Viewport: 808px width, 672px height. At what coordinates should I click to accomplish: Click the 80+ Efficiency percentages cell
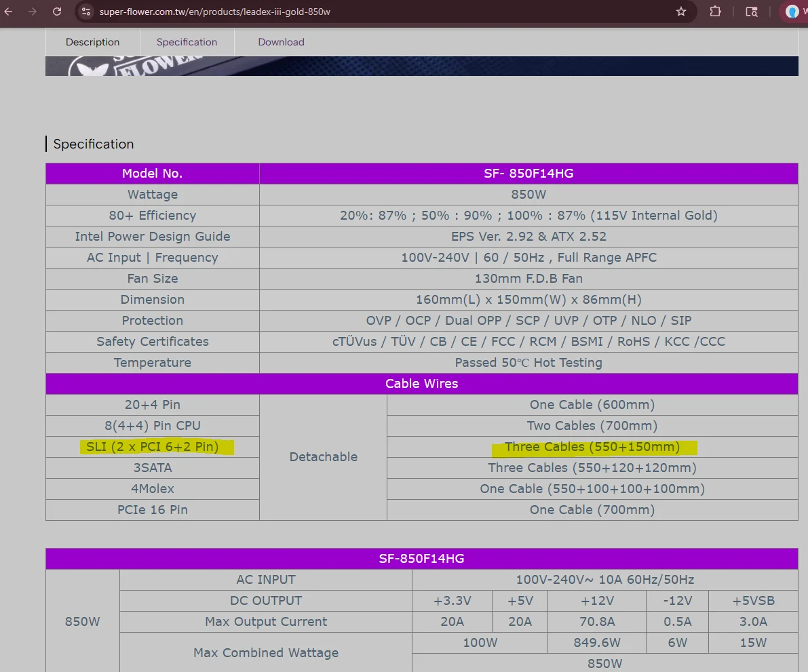[528, 216]
